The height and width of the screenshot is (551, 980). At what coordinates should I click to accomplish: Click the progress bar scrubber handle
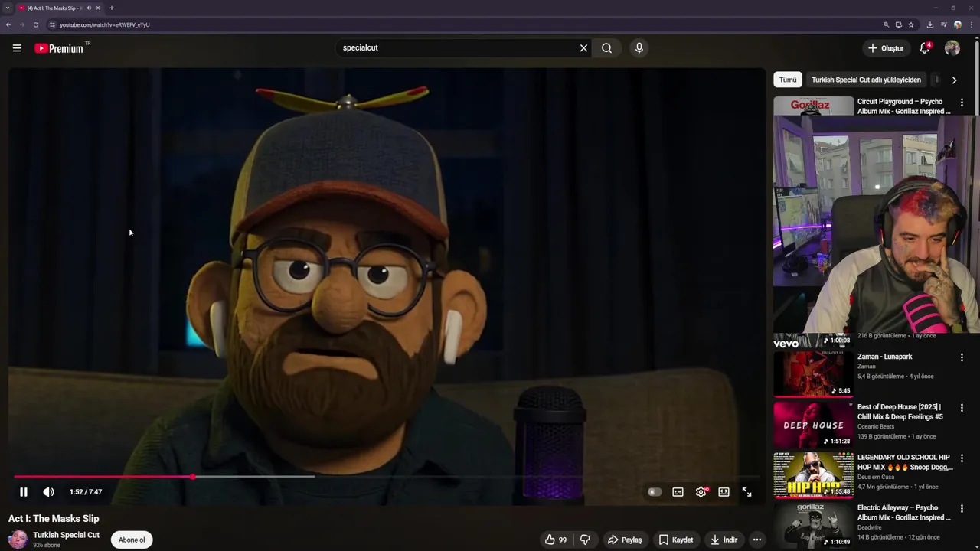click(193, 477)
